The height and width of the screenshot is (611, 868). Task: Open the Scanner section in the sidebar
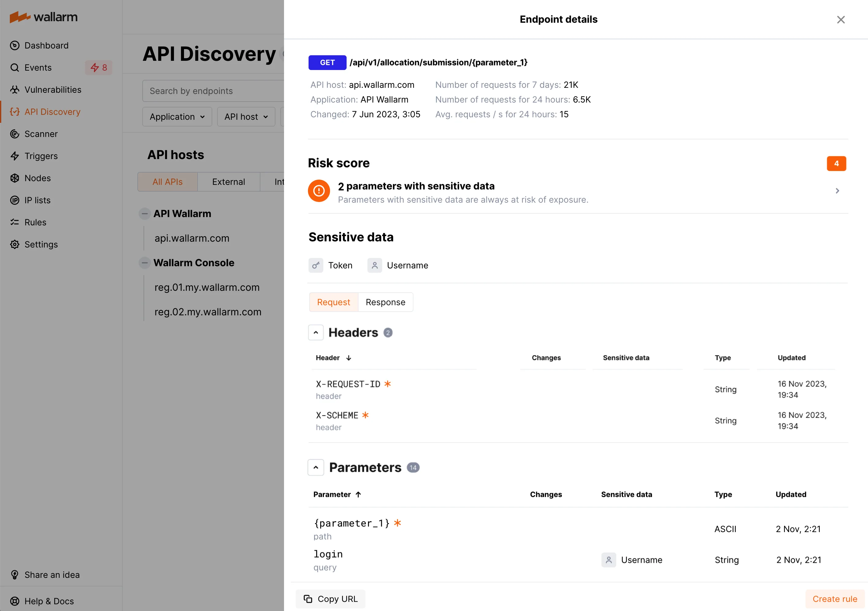coord(40,134)
